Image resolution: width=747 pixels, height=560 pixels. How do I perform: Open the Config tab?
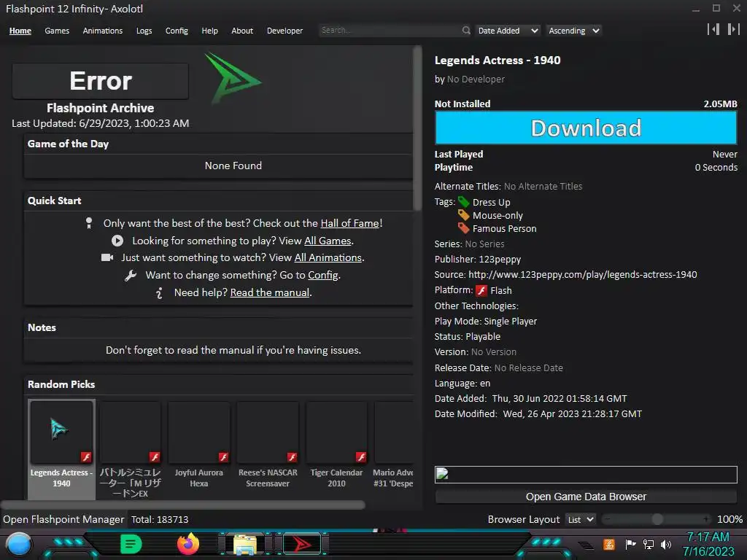(x=177, y=31)
